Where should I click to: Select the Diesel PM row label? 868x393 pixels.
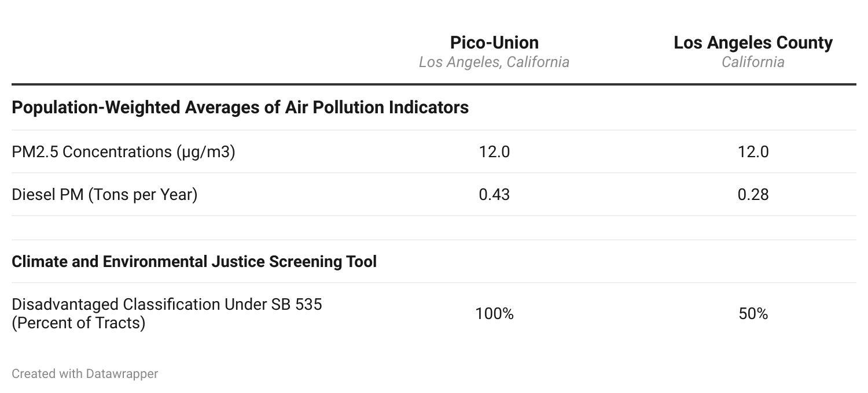(105, 195)
